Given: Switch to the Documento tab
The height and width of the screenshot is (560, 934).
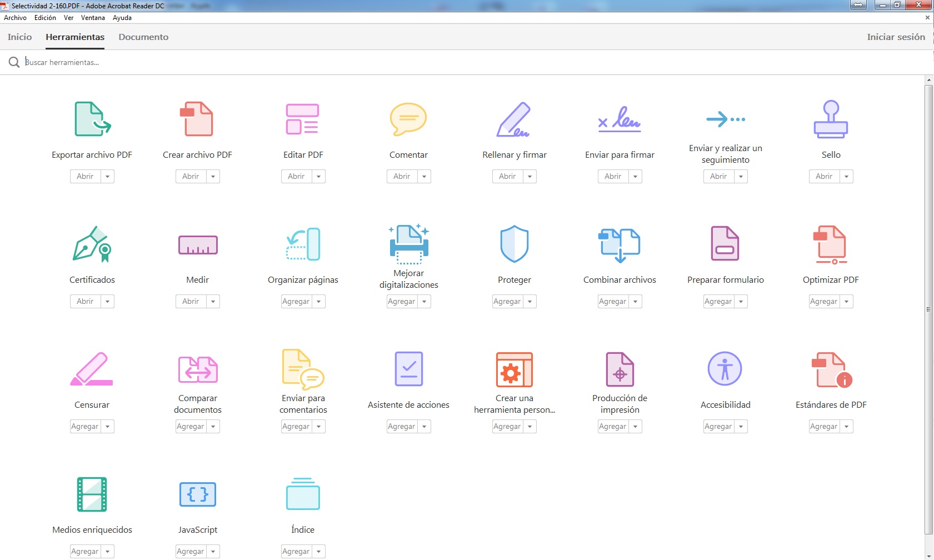Looking at the screenshot, I should [x=143, y=37].
